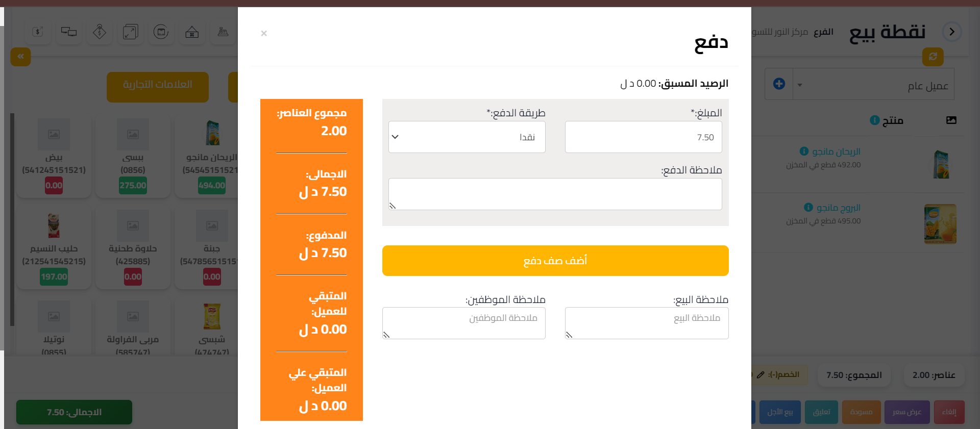Click the cash register icon in toolbar

[x=223, y=32]
